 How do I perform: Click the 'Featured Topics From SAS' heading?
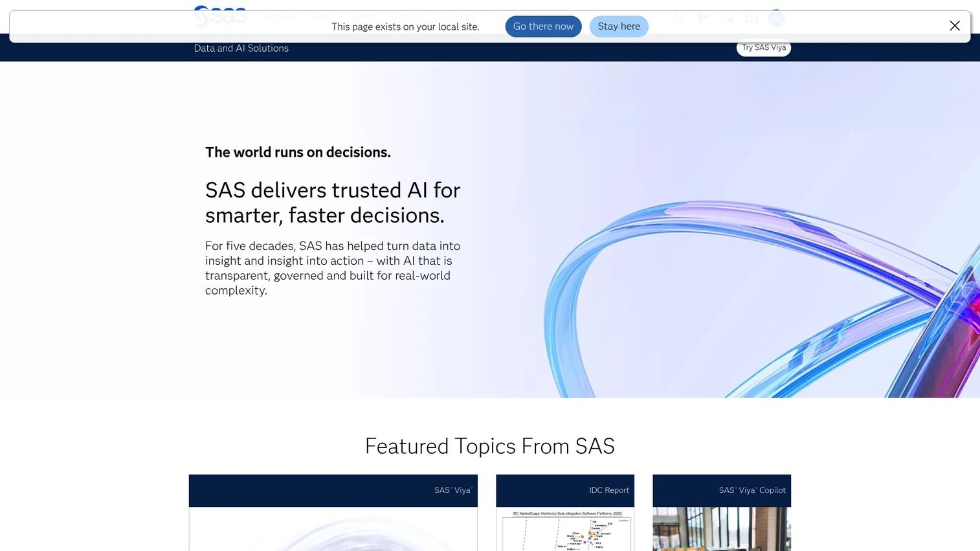[x=490, y=446]
